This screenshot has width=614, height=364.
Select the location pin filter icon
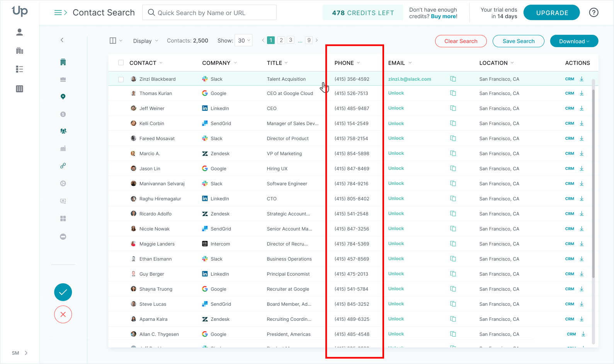point(63,97)
